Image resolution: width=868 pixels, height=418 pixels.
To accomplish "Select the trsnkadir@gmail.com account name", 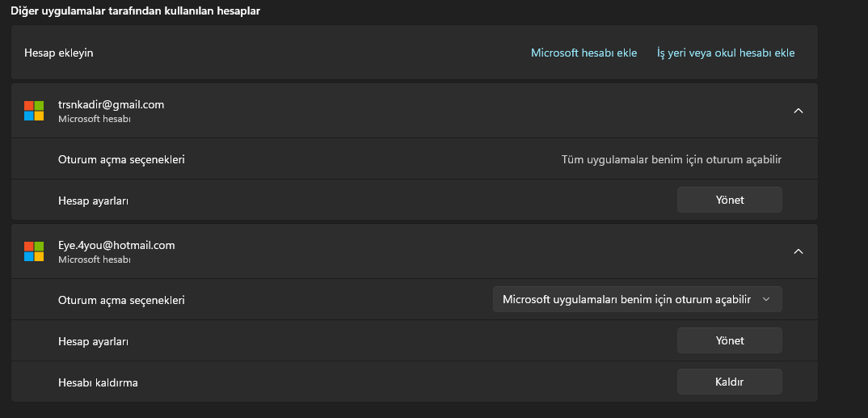I will coord(111,104).
